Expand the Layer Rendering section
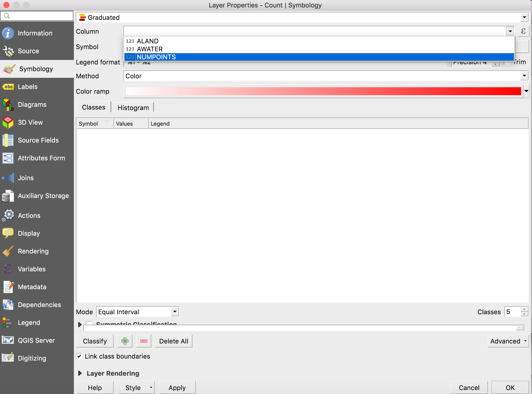This screenshot has width=532, height=394. click(80, 373)
